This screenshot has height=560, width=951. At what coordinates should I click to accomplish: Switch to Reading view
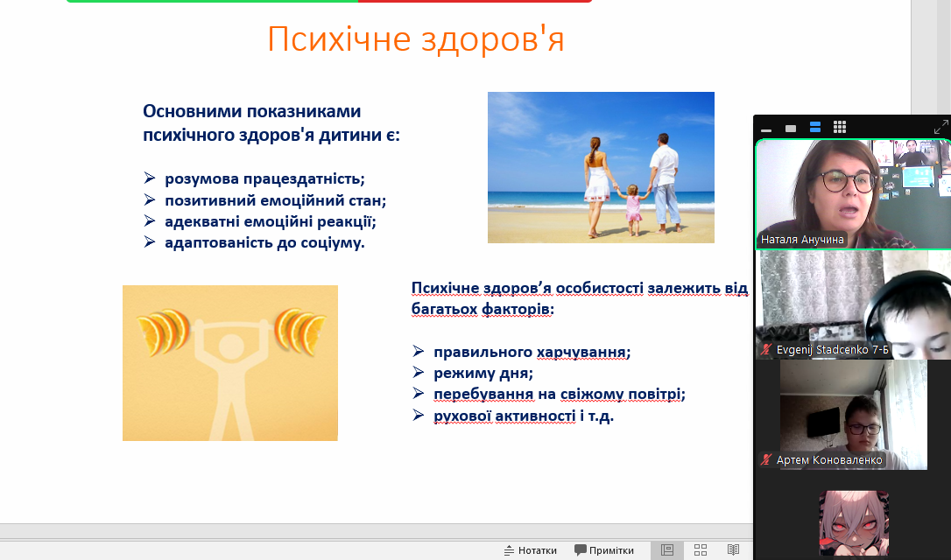[733, 550]
